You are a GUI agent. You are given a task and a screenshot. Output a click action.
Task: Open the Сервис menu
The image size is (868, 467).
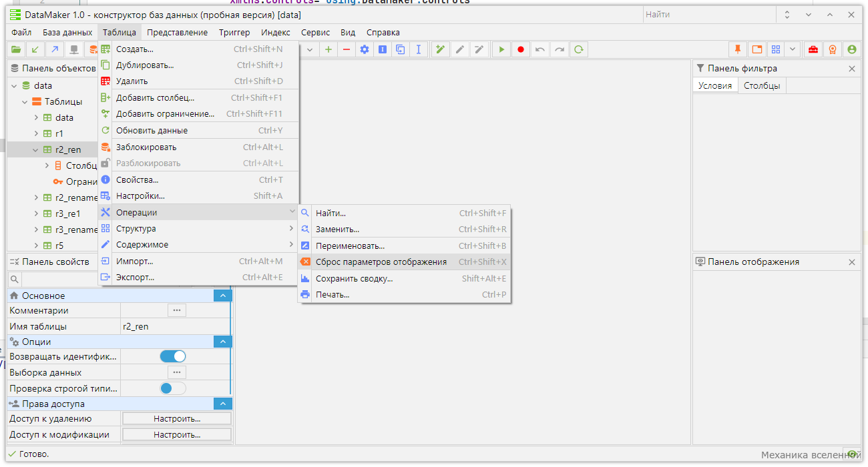point(316,32)
